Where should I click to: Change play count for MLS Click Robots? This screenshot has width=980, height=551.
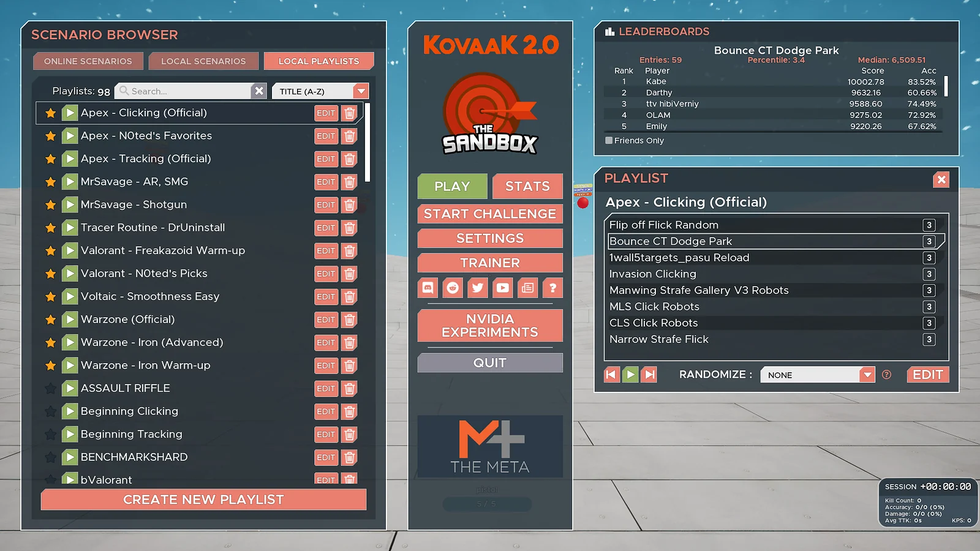[x=929, y=307]
